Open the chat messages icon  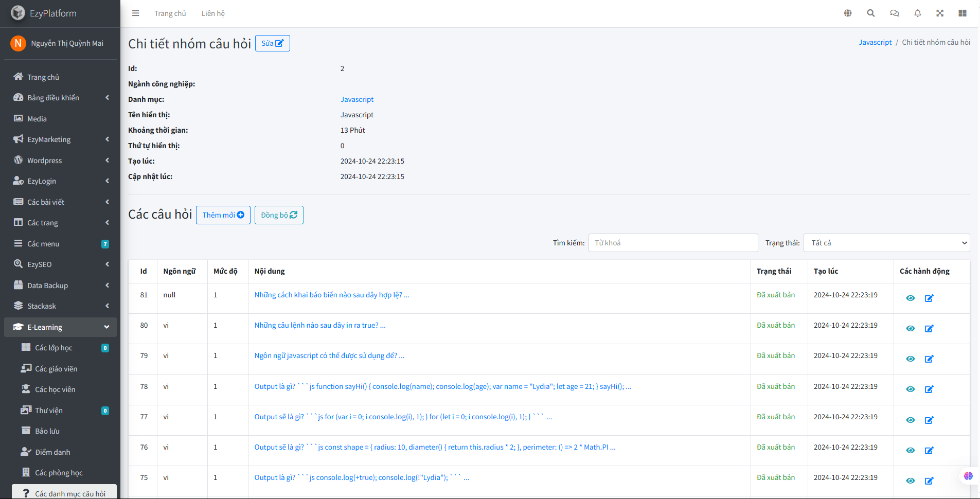(895, 13)
